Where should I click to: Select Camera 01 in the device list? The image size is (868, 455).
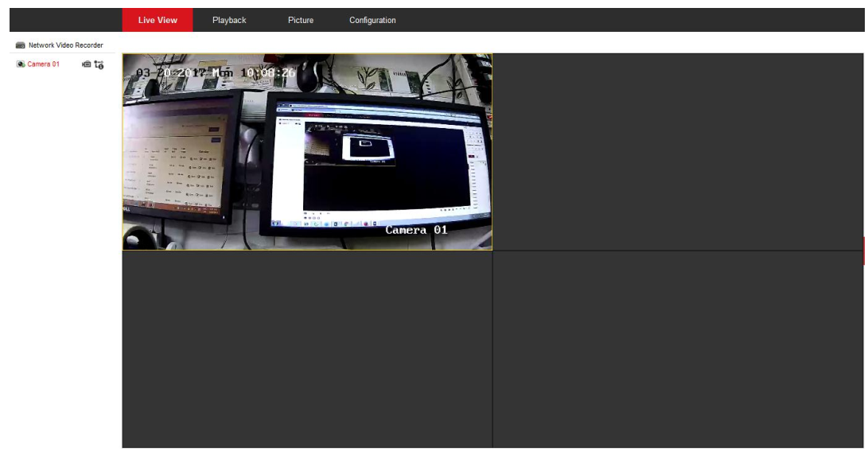[44, 64]
